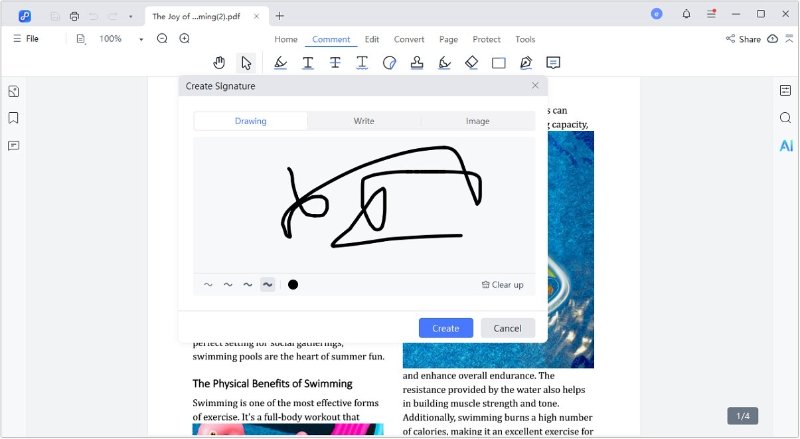Open the Protect tab
The height and width of the screenshot is (439, 800).
point(487,39)
